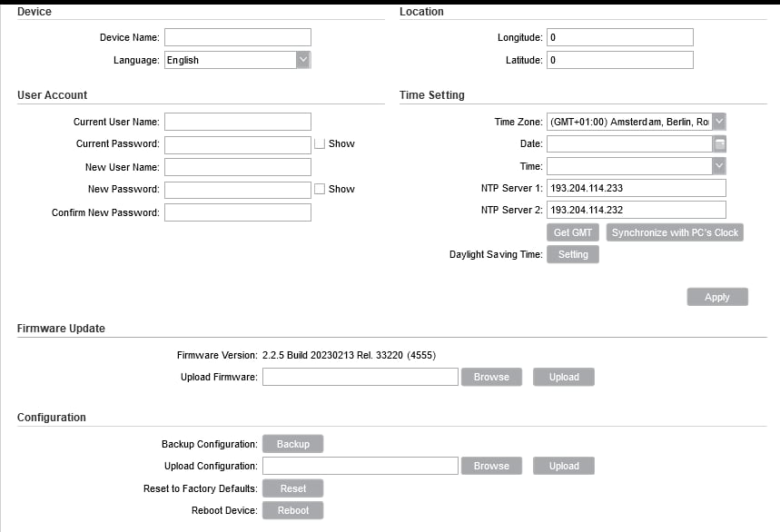
Task: Open Daylight Saving Time Setting button
Action: [573, 254]
